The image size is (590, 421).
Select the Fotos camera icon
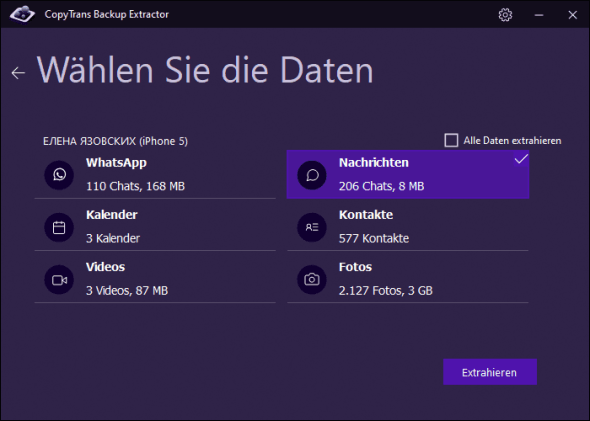(312, 280)
